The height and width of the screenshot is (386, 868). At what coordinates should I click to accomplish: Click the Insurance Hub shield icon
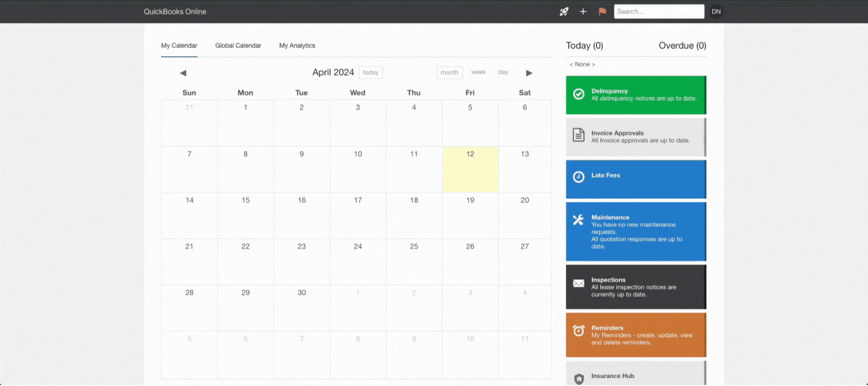(x=578, y=379)
